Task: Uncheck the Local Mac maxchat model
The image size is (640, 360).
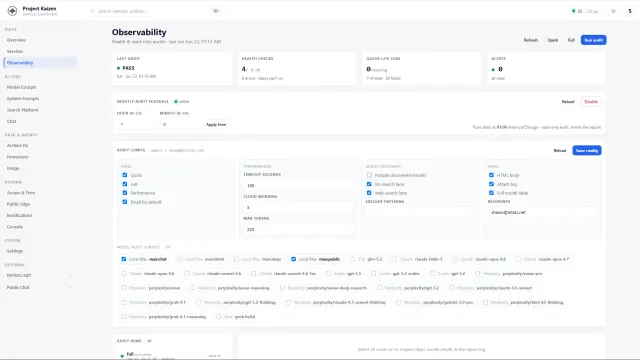Action: [124, 259]
